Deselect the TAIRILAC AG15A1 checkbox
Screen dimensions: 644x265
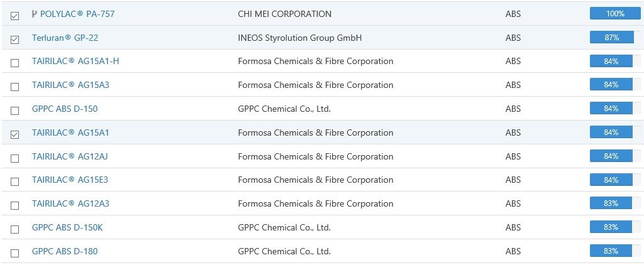(15, 134)
